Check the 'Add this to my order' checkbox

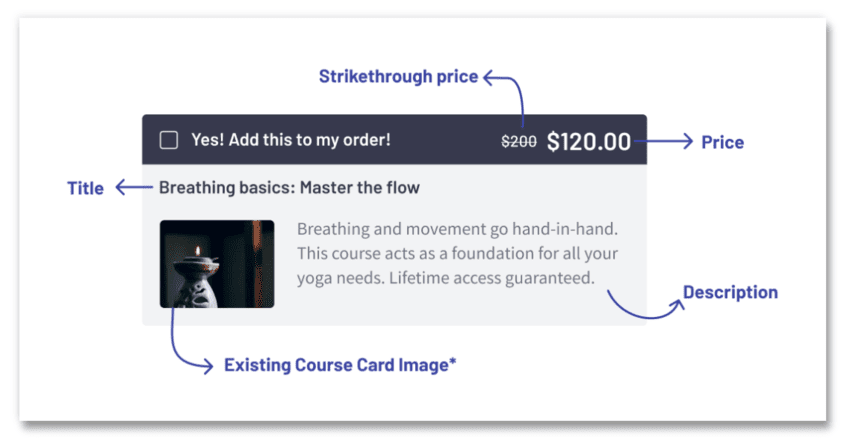(169, 140)
